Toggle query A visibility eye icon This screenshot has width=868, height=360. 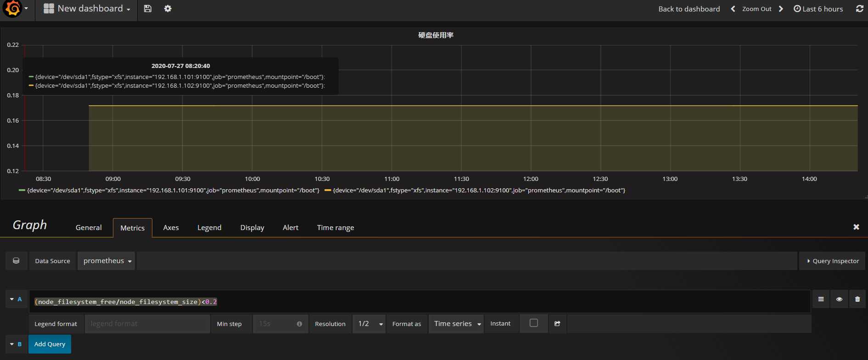coord(839,299)
